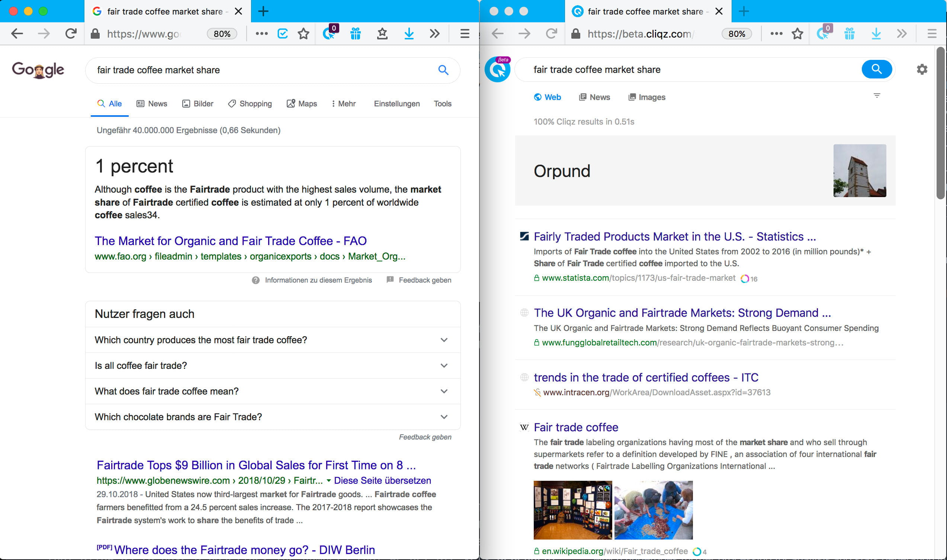Select the Alle tab on Google

109,104
